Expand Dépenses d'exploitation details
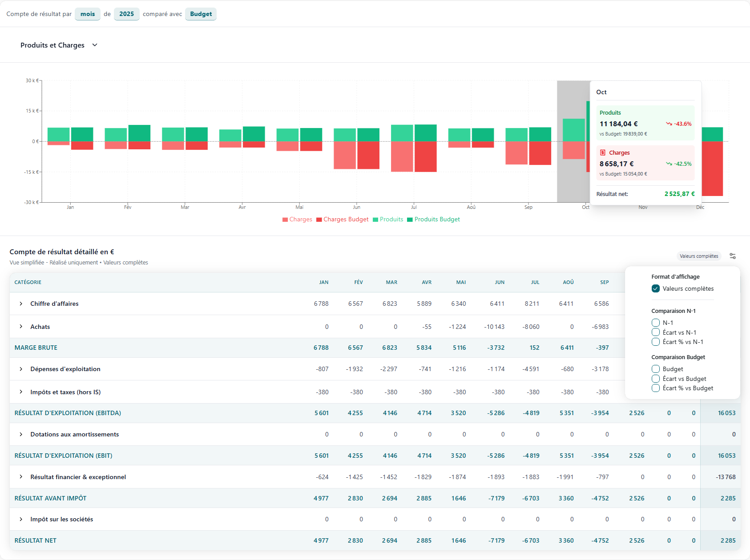750x560 pixels. pos(21,369)
